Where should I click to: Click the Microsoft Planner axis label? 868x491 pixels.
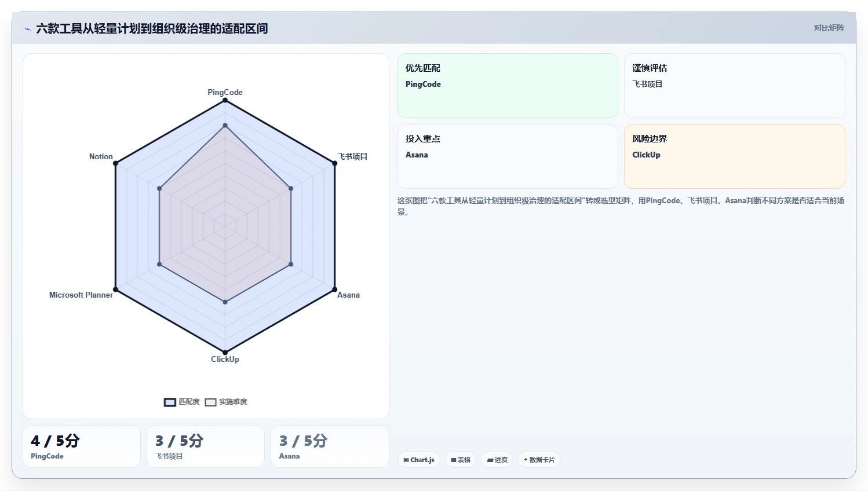tap(81, 295)
